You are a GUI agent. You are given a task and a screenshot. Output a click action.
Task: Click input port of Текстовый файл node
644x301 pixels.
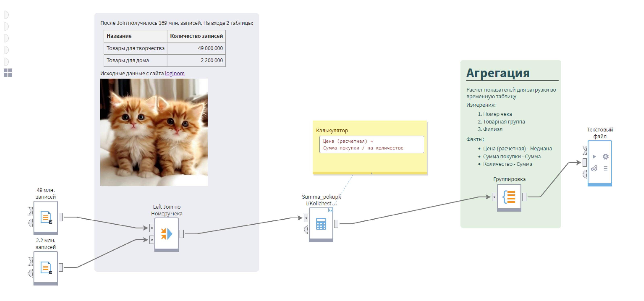click(x=585, y=163)
